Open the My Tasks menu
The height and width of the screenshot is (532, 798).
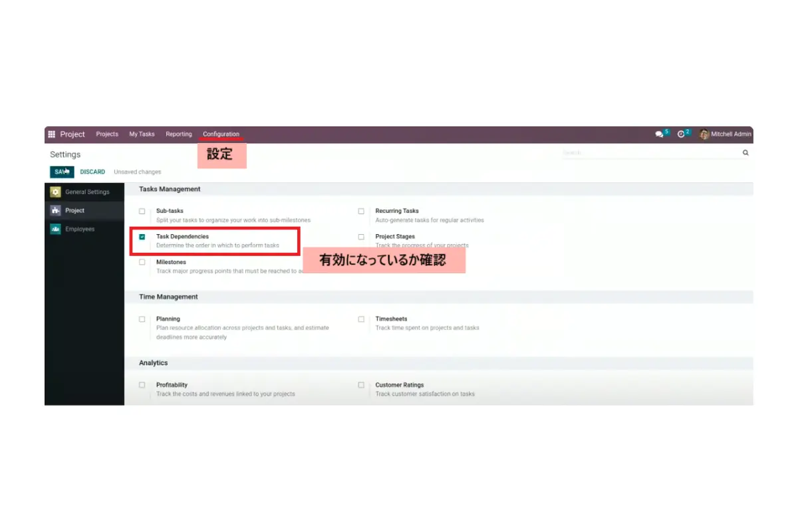pos(142,134)
